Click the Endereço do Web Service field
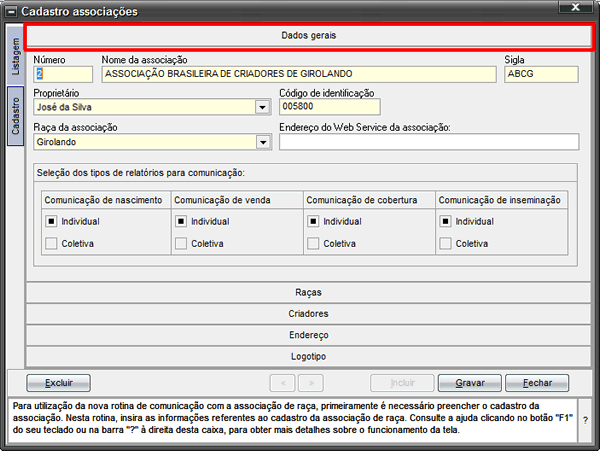The width and height of the screenshot is (600, 451). 429,142
